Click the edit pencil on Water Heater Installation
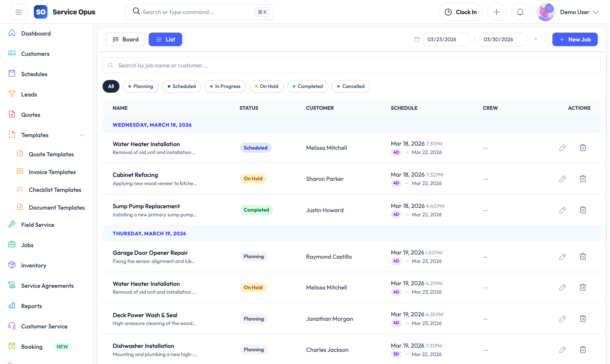Viewport: 610px width, 364px height. point(562,148)
